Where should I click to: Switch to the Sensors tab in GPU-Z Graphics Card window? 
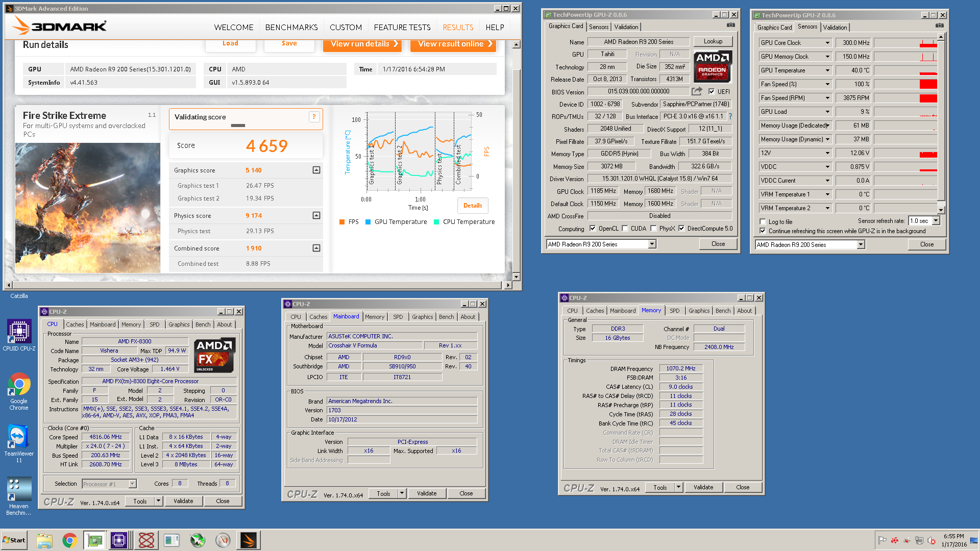coord(599,27)
